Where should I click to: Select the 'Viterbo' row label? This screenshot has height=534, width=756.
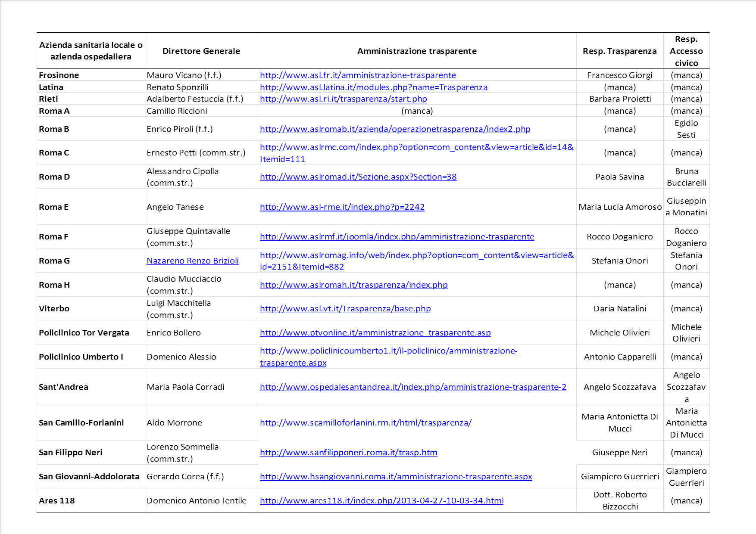click(x=54, y=308)
